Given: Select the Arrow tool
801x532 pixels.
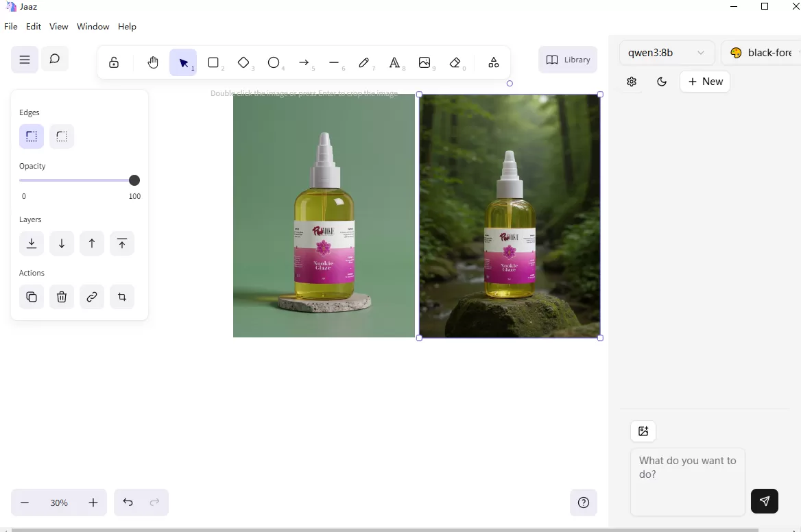Looking at the screenshot, I should (x=304, y=63).
